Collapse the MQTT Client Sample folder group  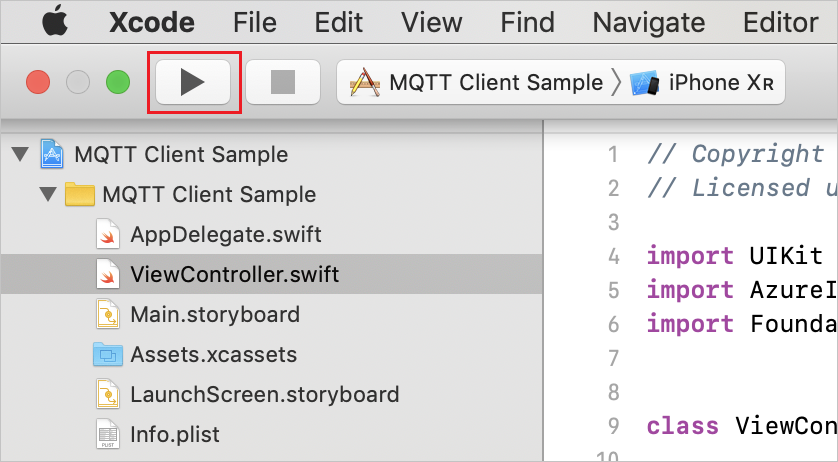coord(47,195)
